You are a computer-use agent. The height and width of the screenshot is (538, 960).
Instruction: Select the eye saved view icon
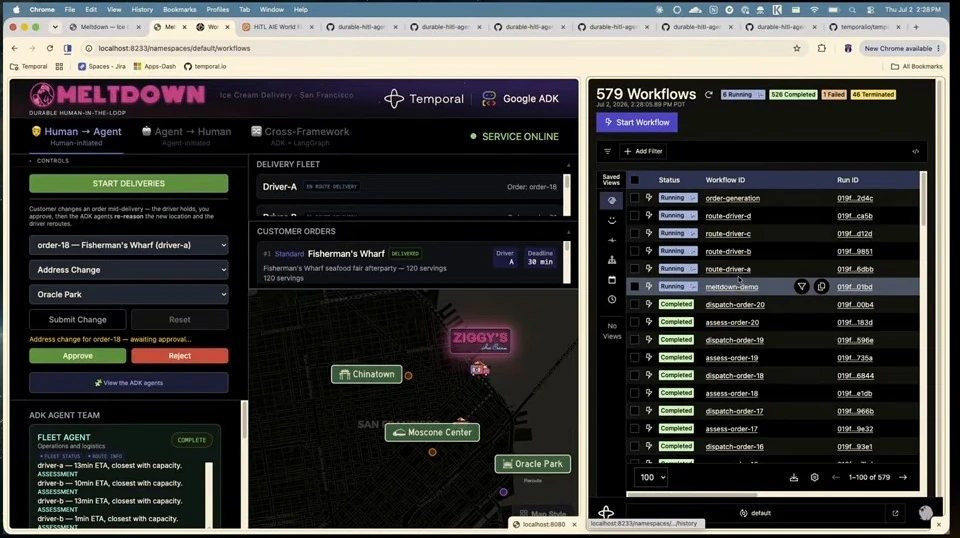(x=612, y=201)
